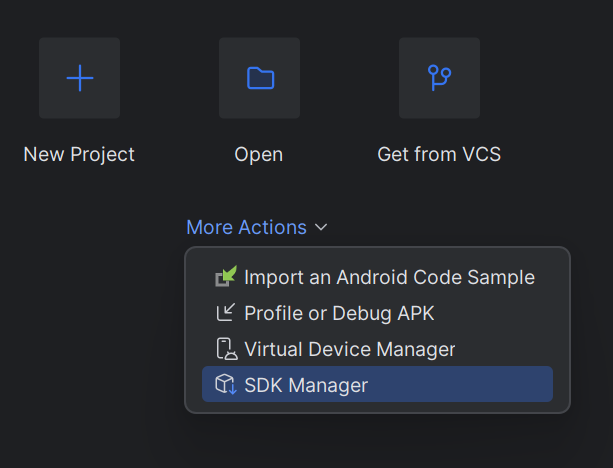This screenshot has width=613, height=468.
Task: Click the SDK Manager cube icon
Action: [x=226, y=385]
